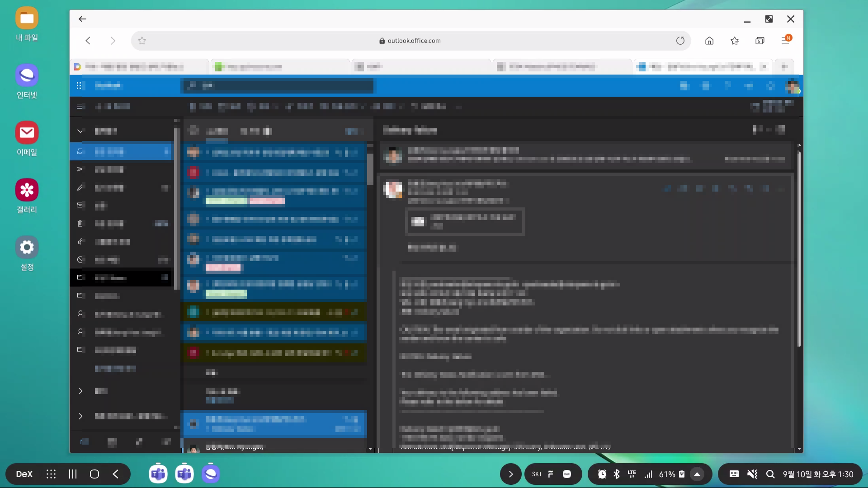This screenshot has height=488, width=868.
Task: Expand the first collapsed group in folder pane
Action: pos(80,391)
